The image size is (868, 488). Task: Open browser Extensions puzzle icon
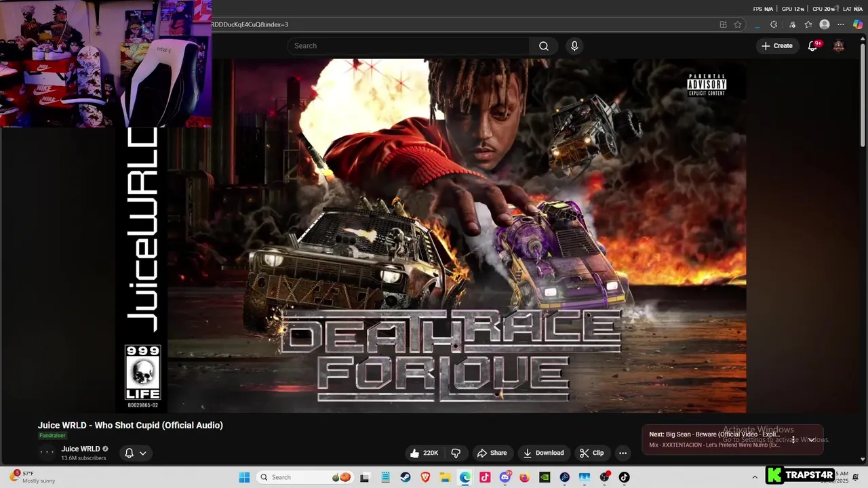774,24
